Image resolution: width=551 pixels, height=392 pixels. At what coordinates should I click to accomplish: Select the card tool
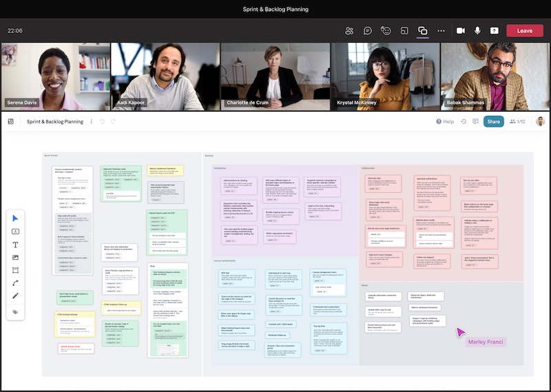coord(15,231)
